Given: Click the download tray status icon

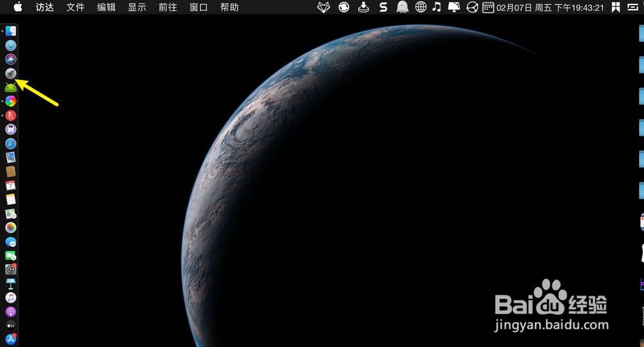Looking at the screenshot, I should [x=363, y=7].
